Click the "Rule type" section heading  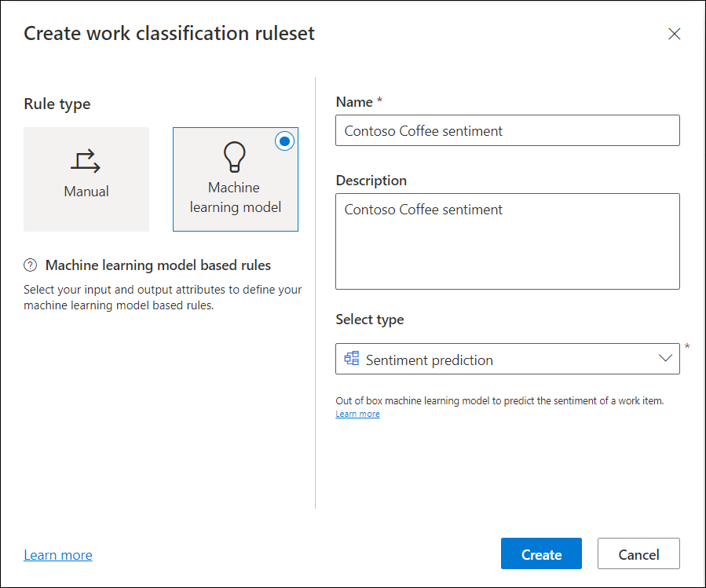pos(57,104)
